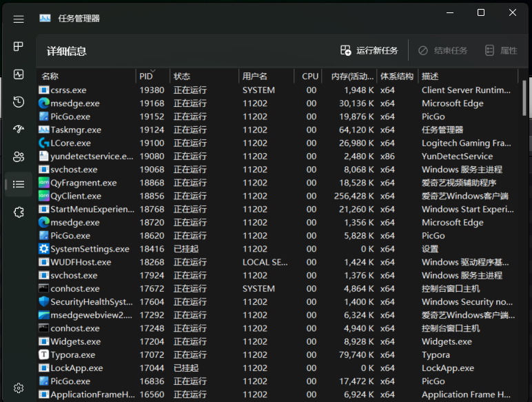Open the hamburger navigation menu
This screenshot has height=402, width=532.
point(19,19)
